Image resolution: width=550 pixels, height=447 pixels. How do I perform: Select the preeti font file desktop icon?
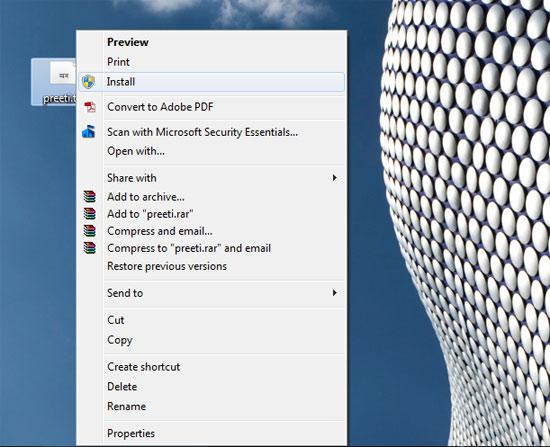(x=54, y=82)
